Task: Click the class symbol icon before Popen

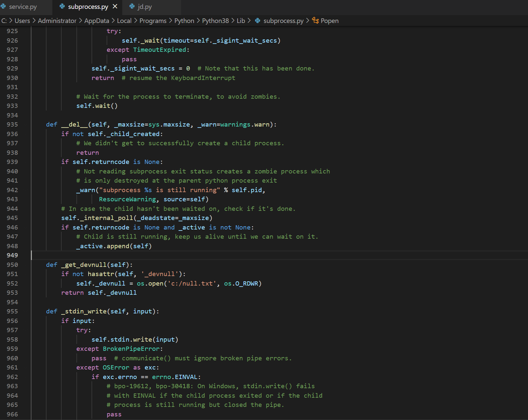Action: click(x=315, y=20)
